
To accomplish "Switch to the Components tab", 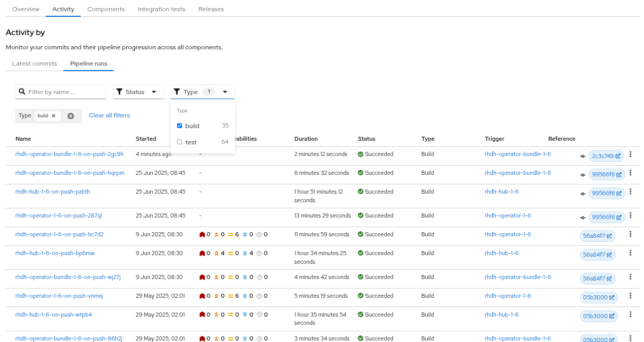I will coord(106,9).
